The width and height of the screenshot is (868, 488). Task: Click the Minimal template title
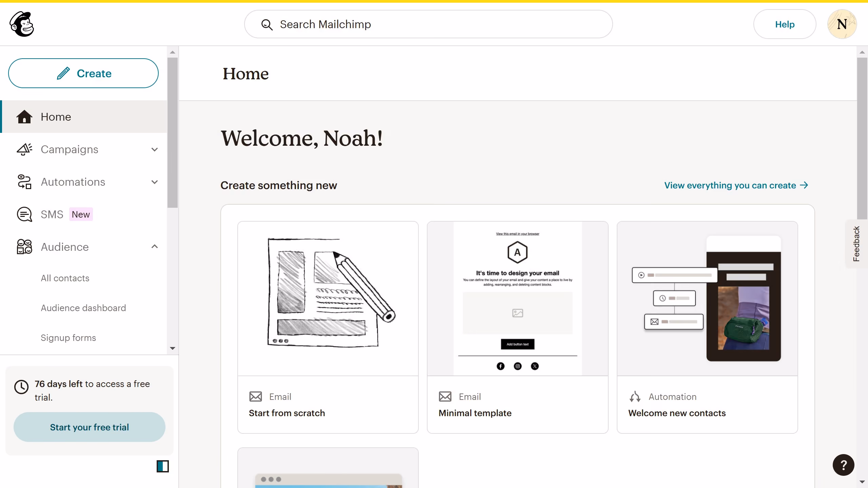[475, 413]
